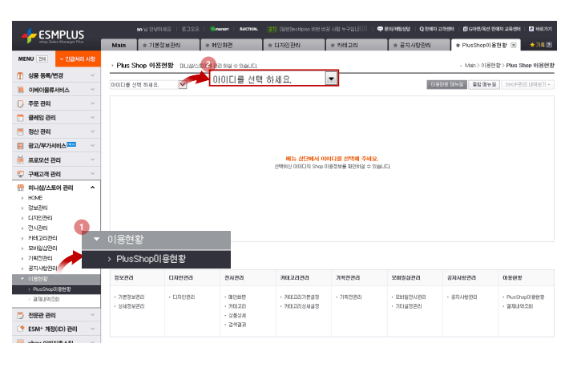Screen dimensions: 573x392
Task: Open the 긴급처리 사항 orange dropdown
Action: 78,59
